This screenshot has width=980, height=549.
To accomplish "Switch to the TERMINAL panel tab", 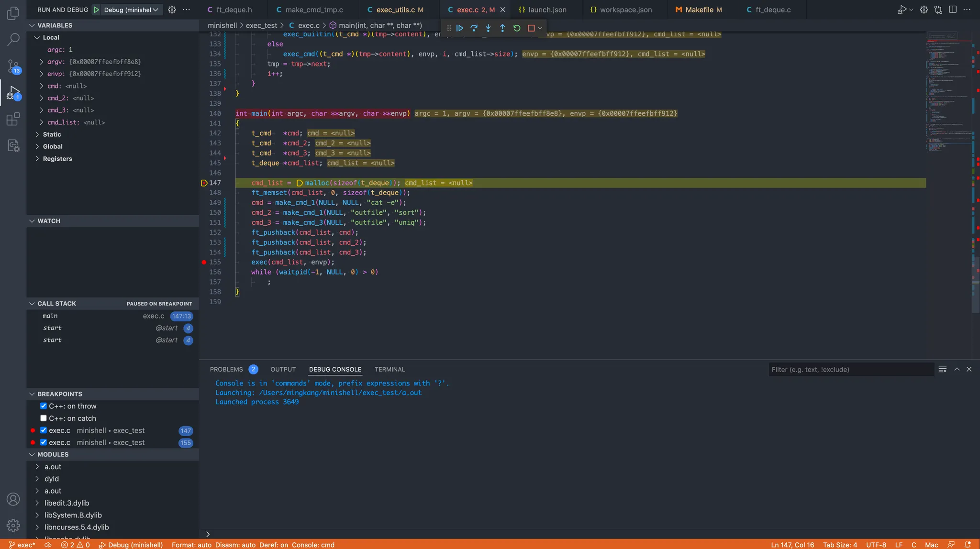I will (390, 370).
